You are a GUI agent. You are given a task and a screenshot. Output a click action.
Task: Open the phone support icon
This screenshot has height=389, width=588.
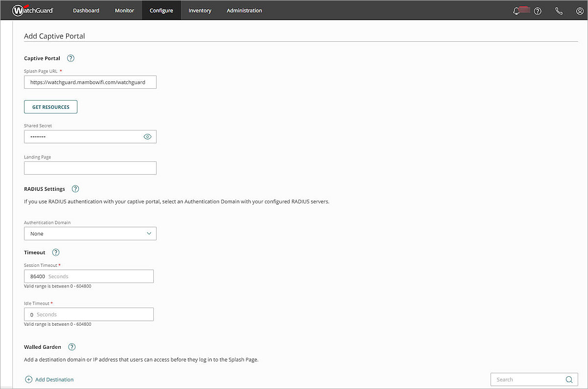[x=559, y=10]
